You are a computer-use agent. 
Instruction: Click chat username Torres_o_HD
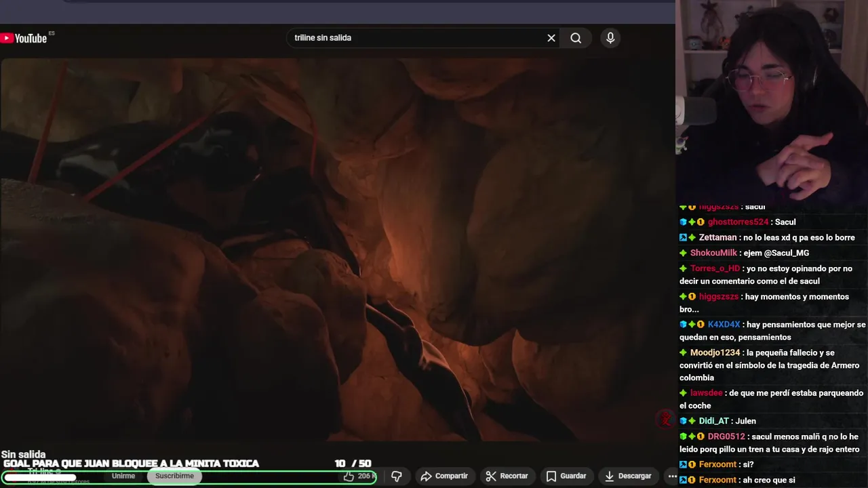click(715, 268)
